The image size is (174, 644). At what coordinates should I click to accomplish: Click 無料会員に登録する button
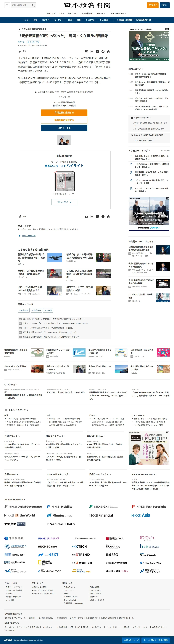tap(64, 120)
